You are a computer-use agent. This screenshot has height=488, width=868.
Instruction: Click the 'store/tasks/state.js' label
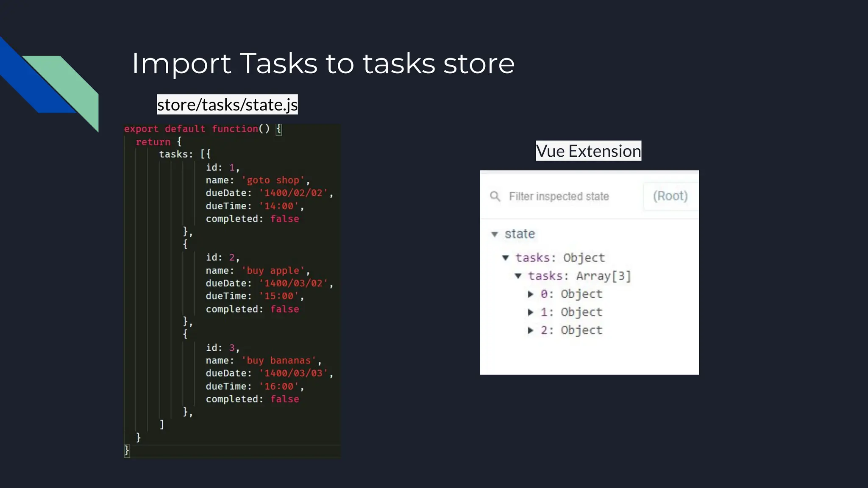(x=228, y=105)
